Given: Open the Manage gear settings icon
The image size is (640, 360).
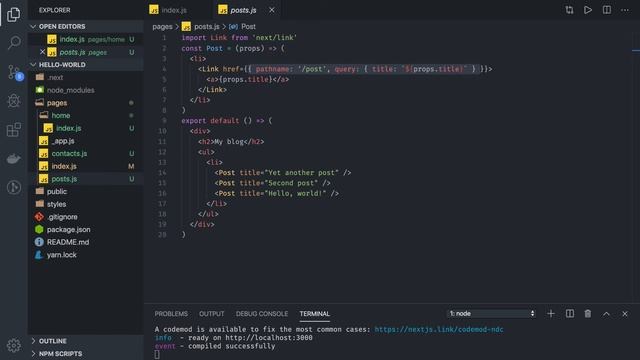Looking at the screenshot, I should (x=13, y=345).
